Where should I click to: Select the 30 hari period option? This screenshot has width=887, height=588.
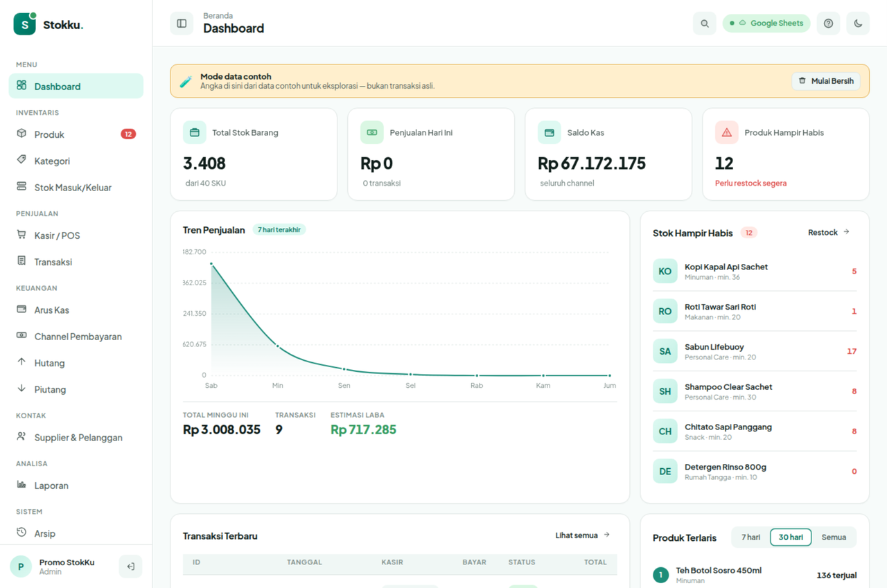[791, 537]
